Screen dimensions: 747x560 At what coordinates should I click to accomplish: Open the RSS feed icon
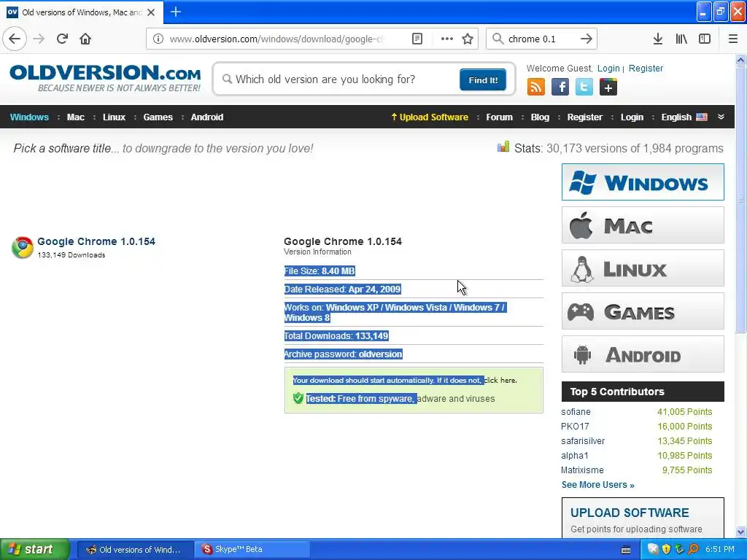pos(536,87)
